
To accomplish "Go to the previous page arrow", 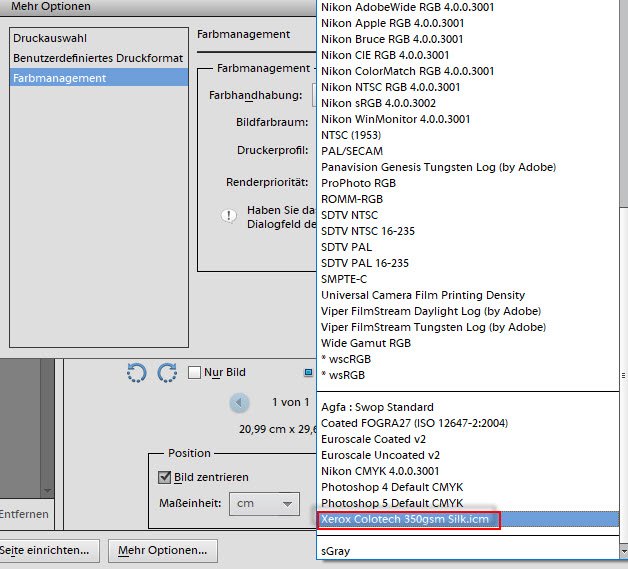I will pyautogui.click(x=239, y=403).
